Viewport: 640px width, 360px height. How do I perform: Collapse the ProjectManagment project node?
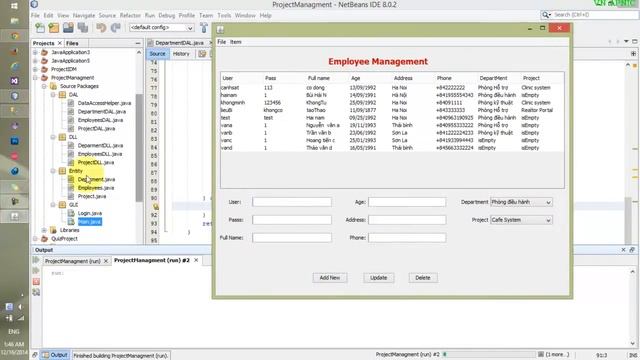36,78
